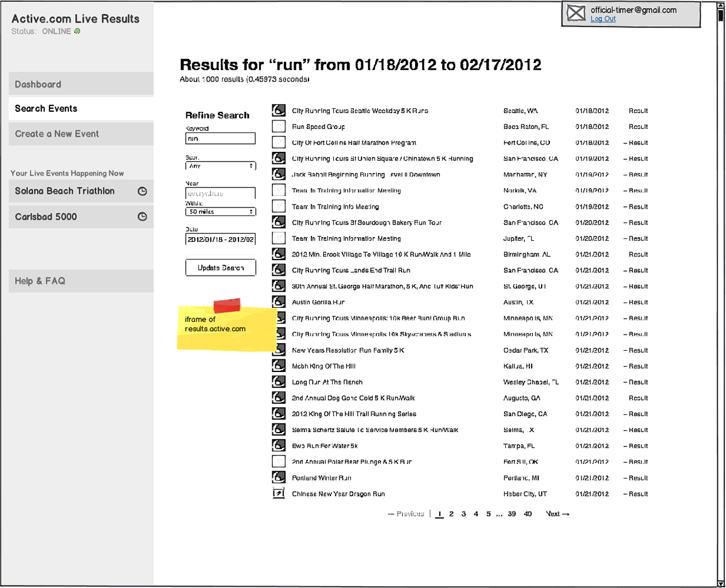Image resolution: width=726 pixels, height=588 pixels.
Task: Open the Result link for Portland Winter Run
Action: (x=636, y=478)
